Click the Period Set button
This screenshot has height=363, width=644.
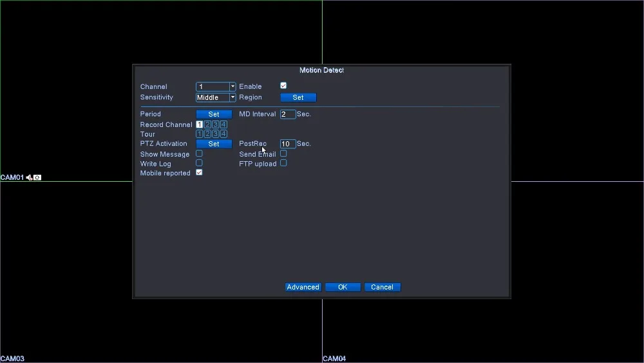tap(214, 114)
